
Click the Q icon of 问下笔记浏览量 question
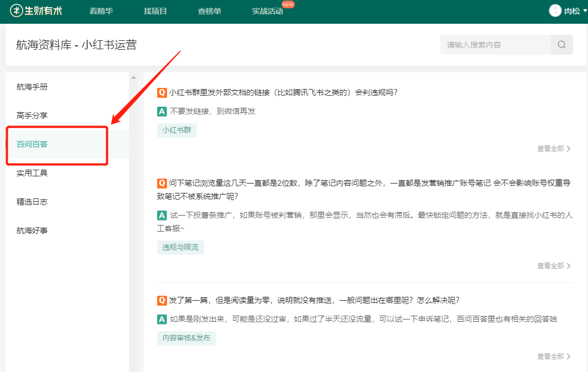coord(162,183)
